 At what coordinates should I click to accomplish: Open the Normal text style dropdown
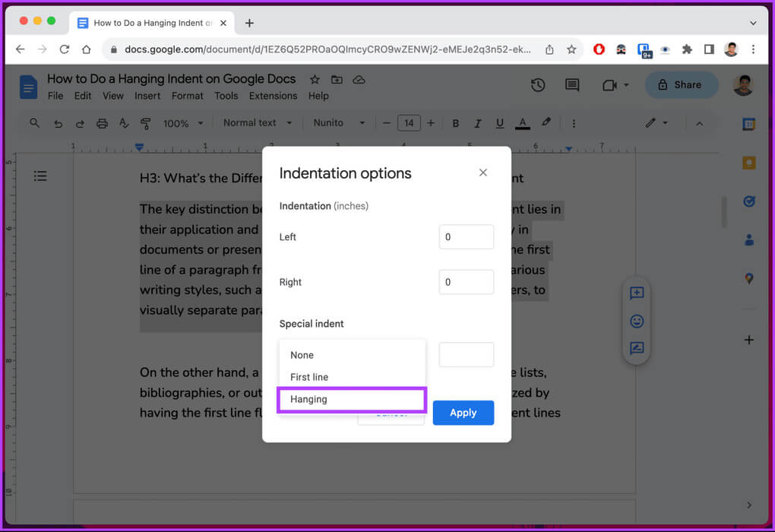pyautogui.click(x=258, y=123)
